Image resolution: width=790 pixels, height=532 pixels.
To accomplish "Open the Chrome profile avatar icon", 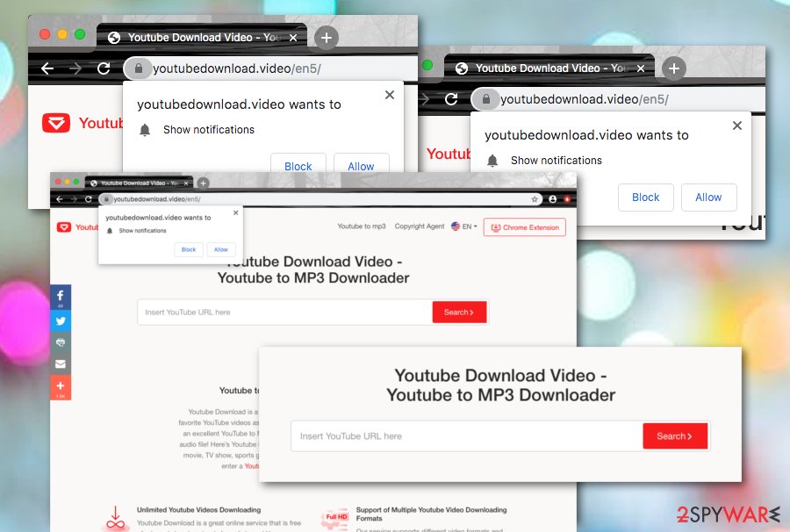I will point(553,199).
